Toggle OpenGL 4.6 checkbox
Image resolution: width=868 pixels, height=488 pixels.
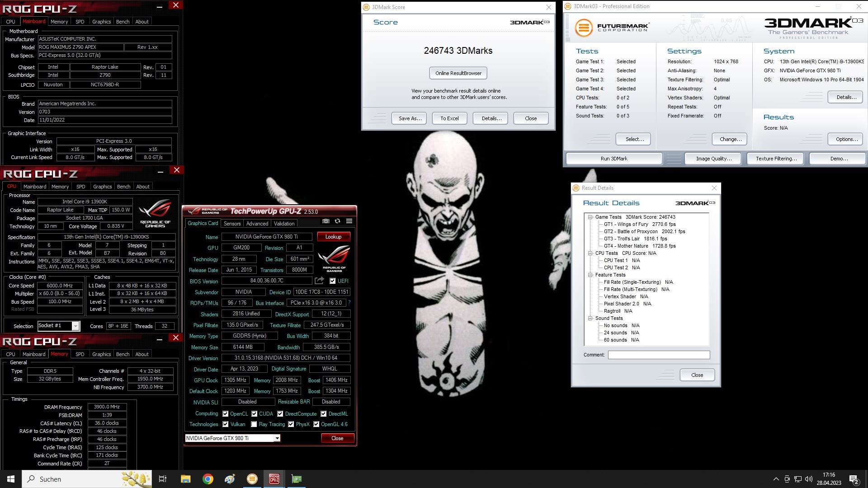tap(316, 424)
